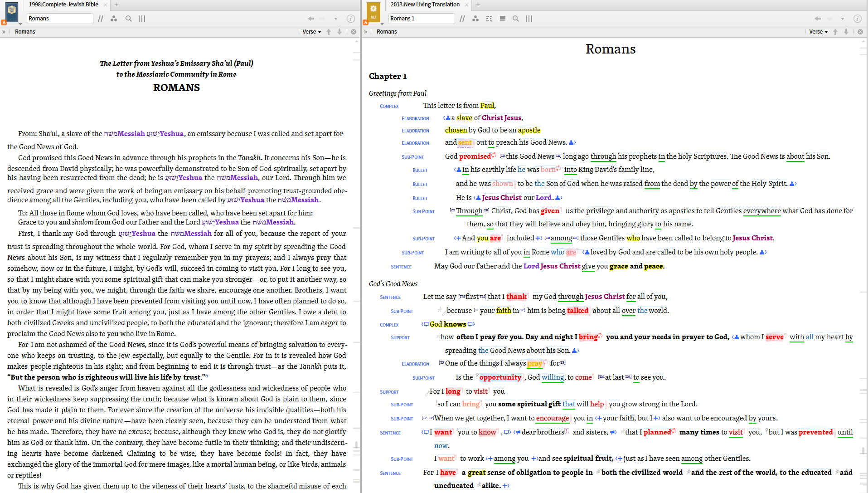Search inside the New Living Translation pane
This screenshot has width=868, height=493.
coord(516,19)
